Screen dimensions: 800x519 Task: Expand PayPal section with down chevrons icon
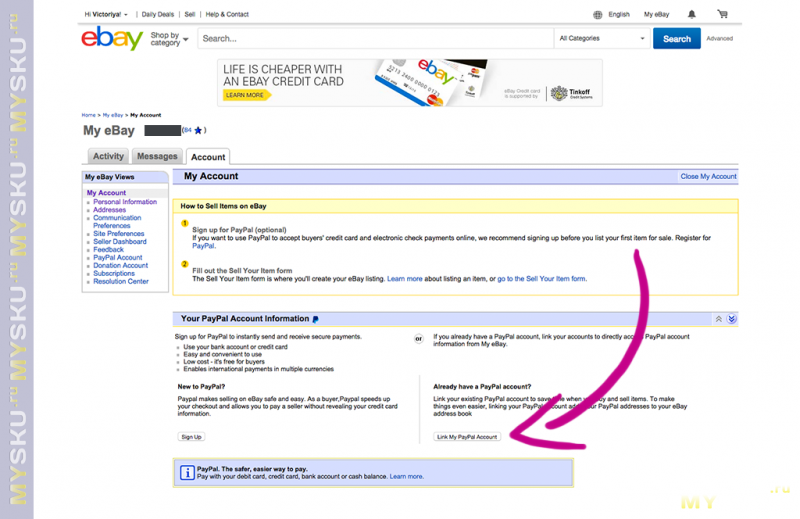click(732, 319)
